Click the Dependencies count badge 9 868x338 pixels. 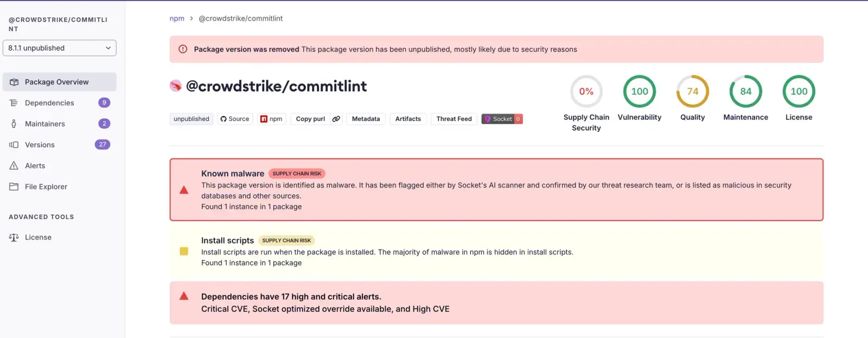click(104, 103)
